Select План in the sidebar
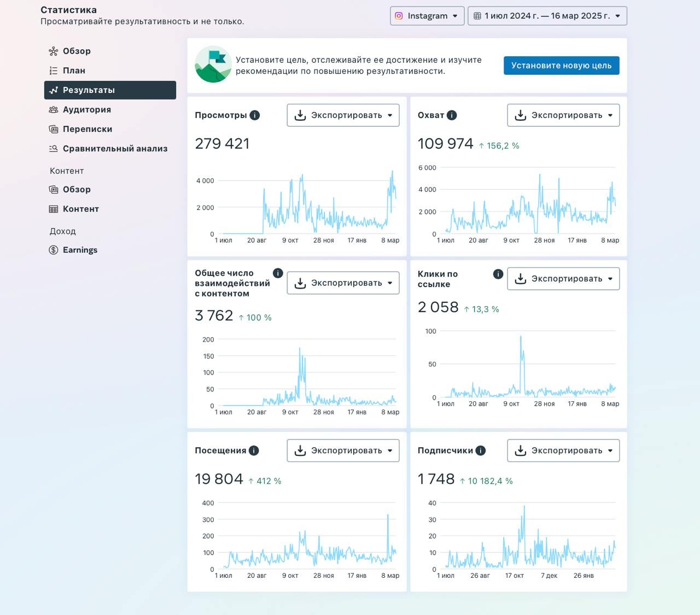 74,71
